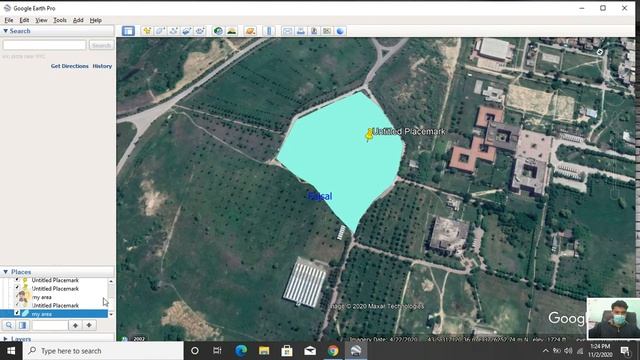The height and width of the screenshot is (360, 640).
Task: Toggle the sidebar visibility toolbar button
Action: pyautogui.click(x=128, y=31)
